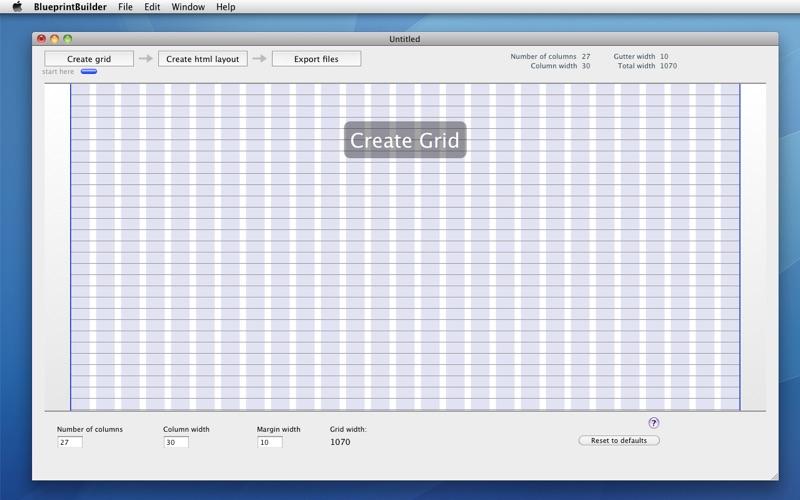Click the blue start here indicator
The width and height of the screenshot is (800, 500).
(89, 72)
